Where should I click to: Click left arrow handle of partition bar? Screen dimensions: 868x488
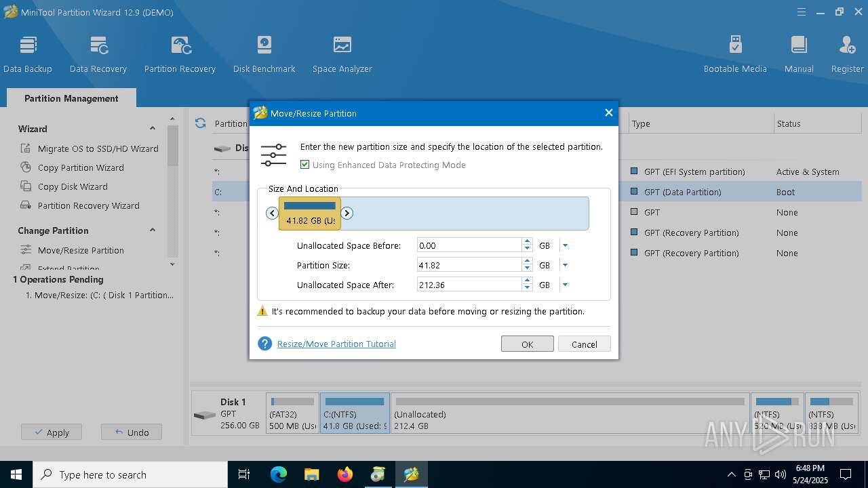[273, 213]
